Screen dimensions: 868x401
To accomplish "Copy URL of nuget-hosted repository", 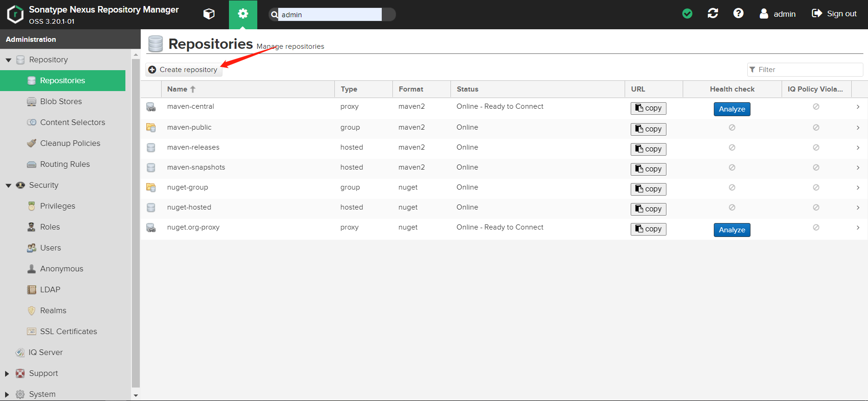I will [x=648, y=209].
